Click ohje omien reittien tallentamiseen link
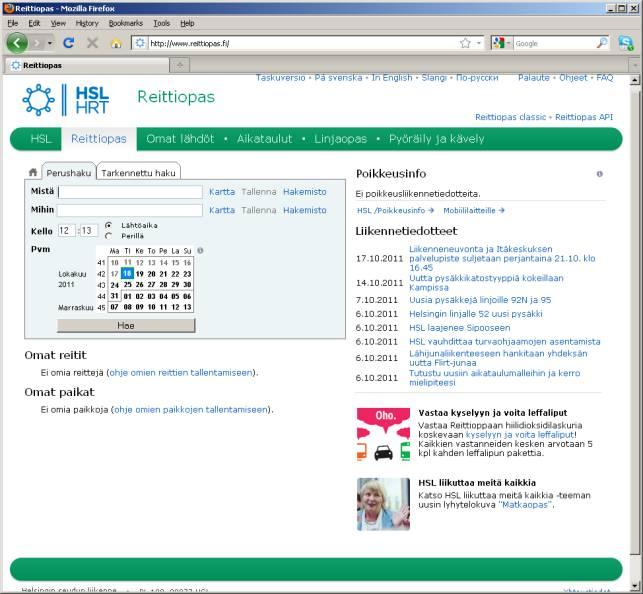The image size is (643, 594). pyautogui.click(x=181, y=373)
